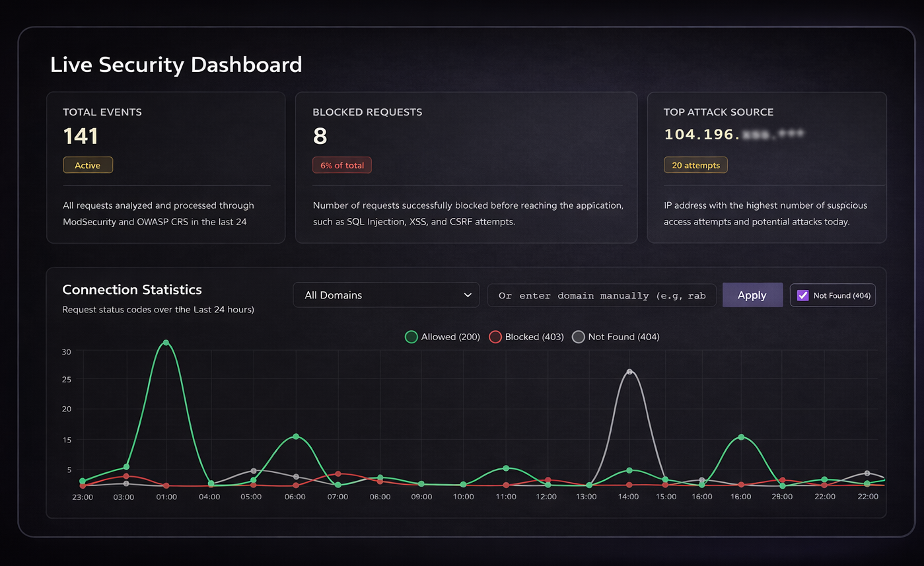
Task: Click the gray 14:00 spike data point
Action: click(631, 372)
